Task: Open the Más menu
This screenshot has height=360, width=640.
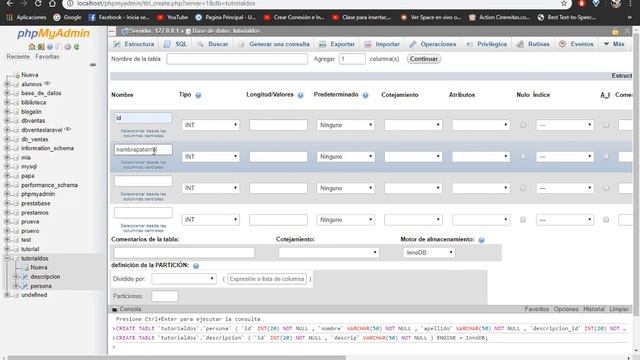Action: pos(614,44)
